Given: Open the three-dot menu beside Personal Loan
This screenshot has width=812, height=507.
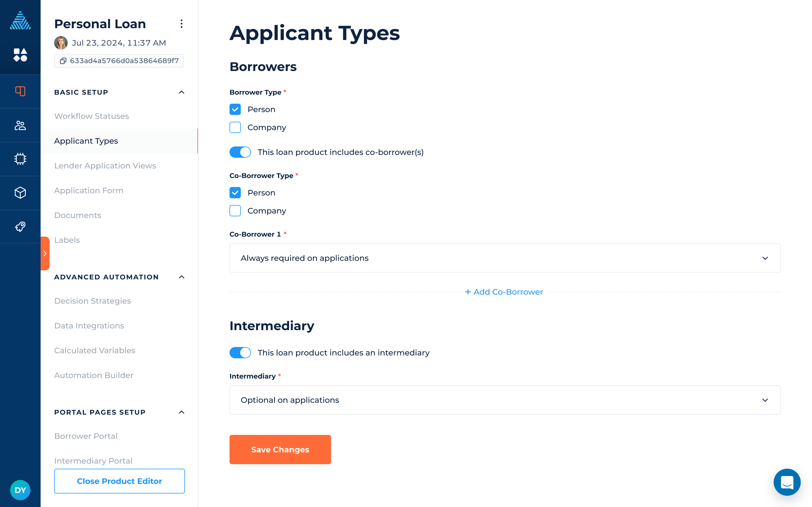Looking at the screenshot, I should click(x=182, y=24).
